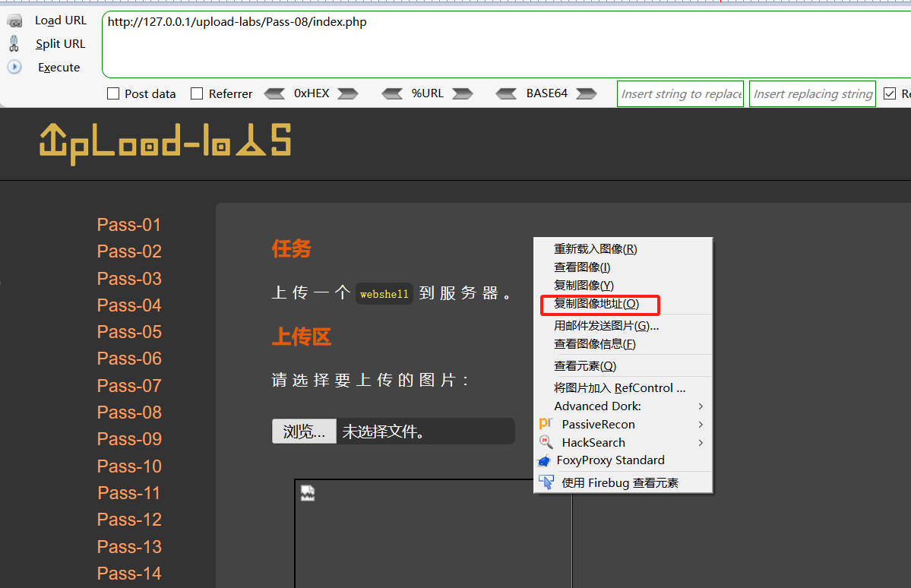The image size is (911, 588).
Task: Click the HackBar URL text area
Action: [507, 44]
